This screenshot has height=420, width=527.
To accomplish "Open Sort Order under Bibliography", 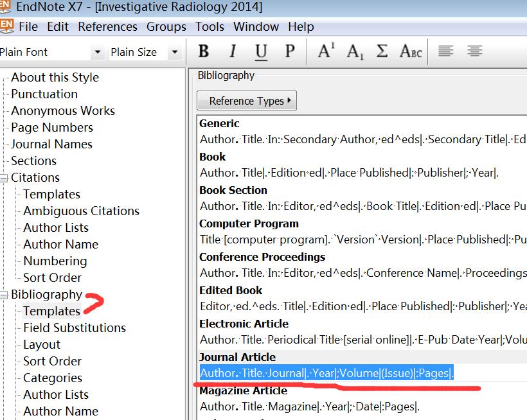I will pyautogui.click(x=53, y=362).
